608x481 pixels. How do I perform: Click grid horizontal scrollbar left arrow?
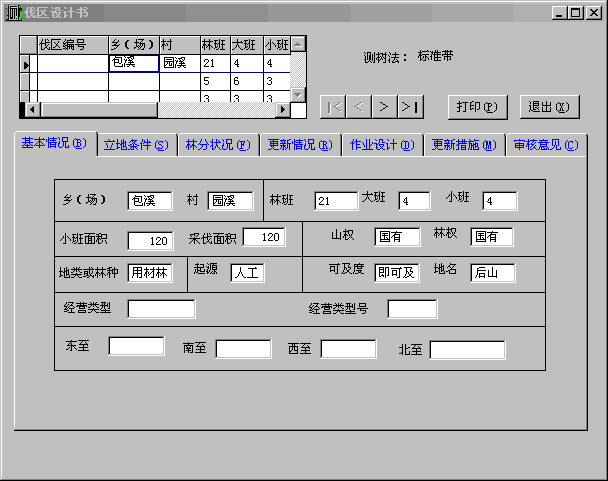point(33,110)
